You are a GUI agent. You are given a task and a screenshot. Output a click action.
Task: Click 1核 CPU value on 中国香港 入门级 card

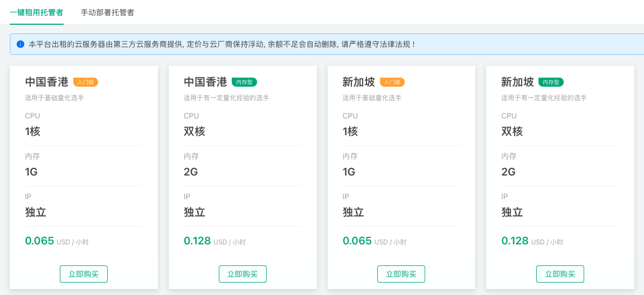pos(32,131)
